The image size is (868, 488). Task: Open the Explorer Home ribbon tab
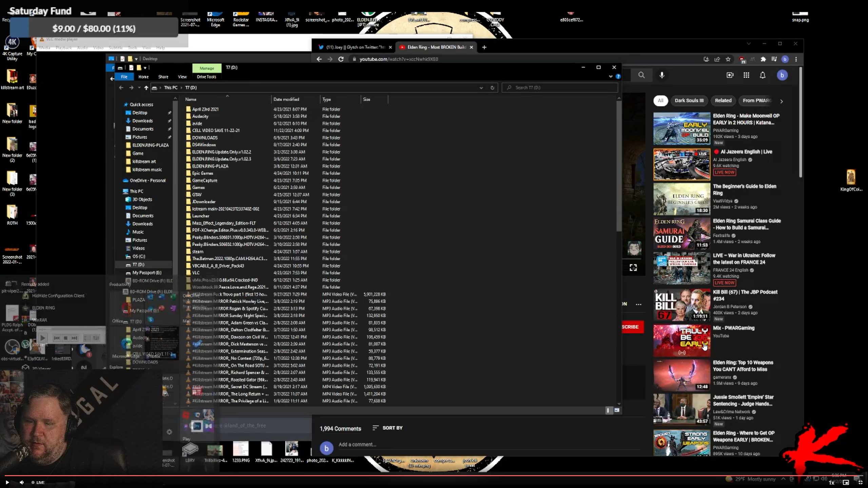point(143,77)
